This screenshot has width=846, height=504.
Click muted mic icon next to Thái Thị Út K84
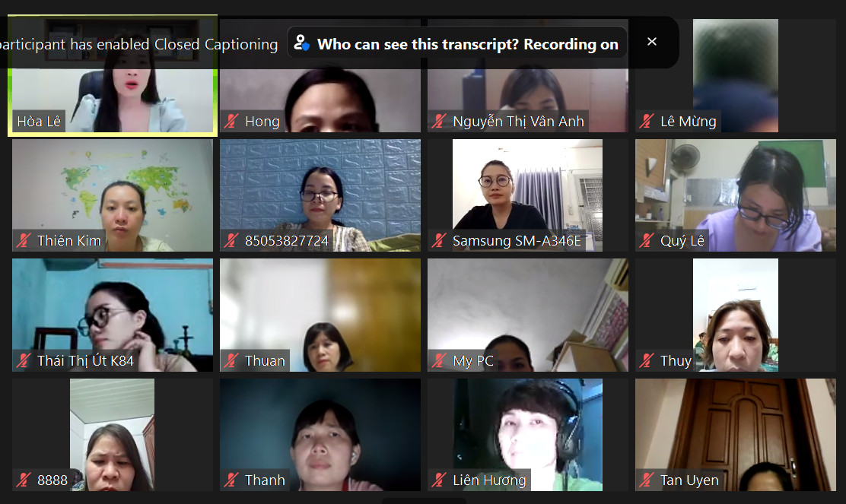click(x=24, y=360)
